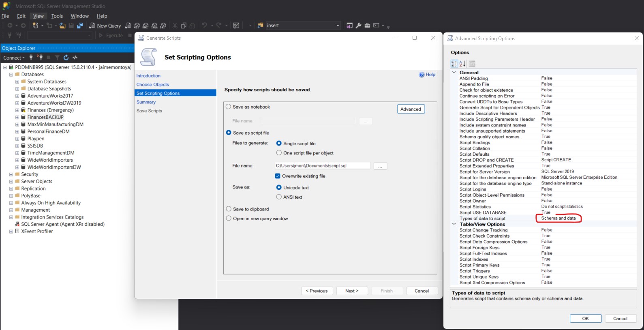Click the Next button in wizard
This screenshot has width=644, height=330.
[352, 291]
